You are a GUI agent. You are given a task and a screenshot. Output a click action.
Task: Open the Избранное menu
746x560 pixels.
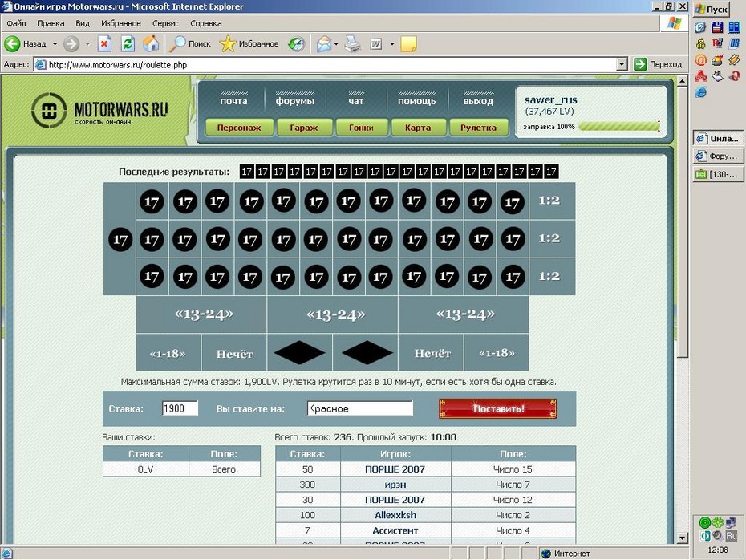click(121, 23)
